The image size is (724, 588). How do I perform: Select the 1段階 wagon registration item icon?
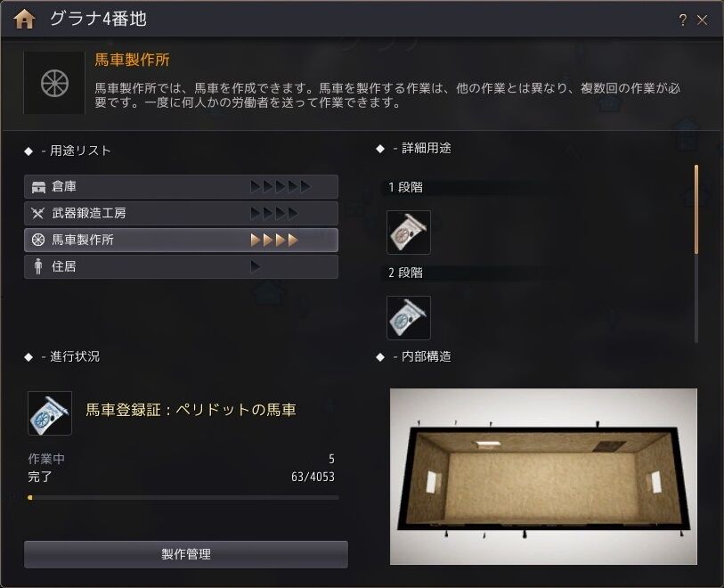click(x=408, y=233)
